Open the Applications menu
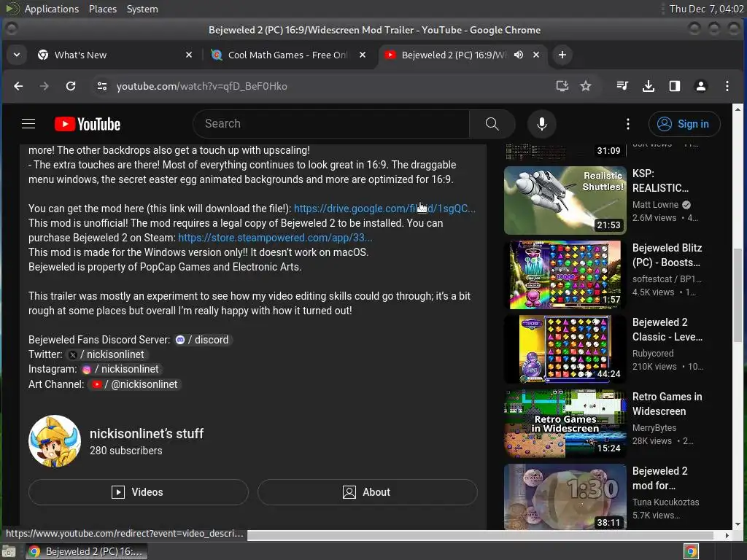747x560 pixels. (x=52, y=9)
